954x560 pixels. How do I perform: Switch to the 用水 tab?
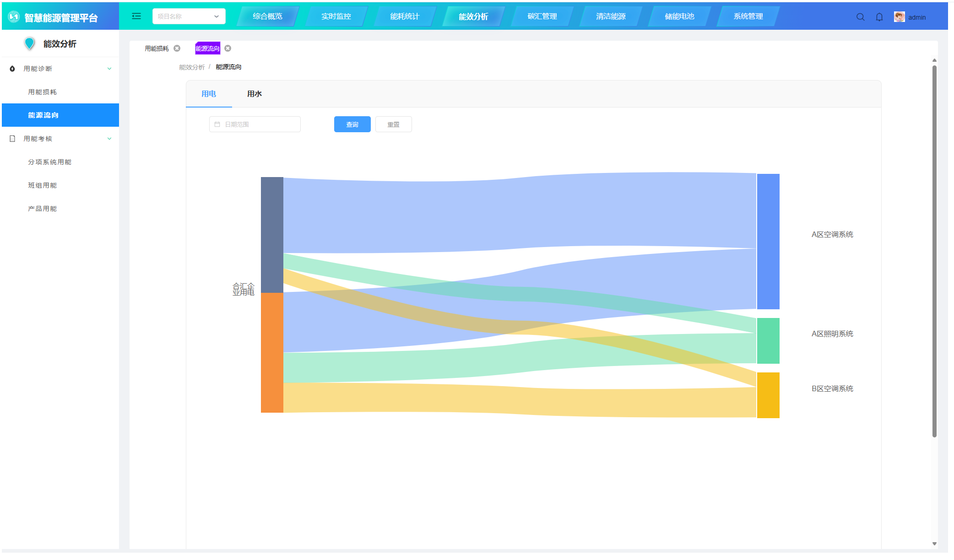pyautogui.click(x=254, y=94)
